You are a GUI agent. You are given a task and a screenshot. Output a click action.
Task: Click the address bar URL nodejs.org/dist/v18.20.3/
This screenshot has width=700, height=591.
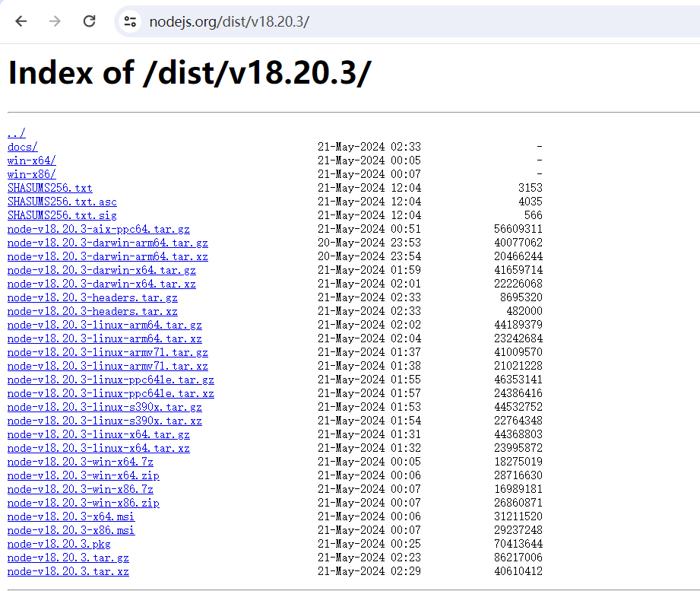point(229,21)
